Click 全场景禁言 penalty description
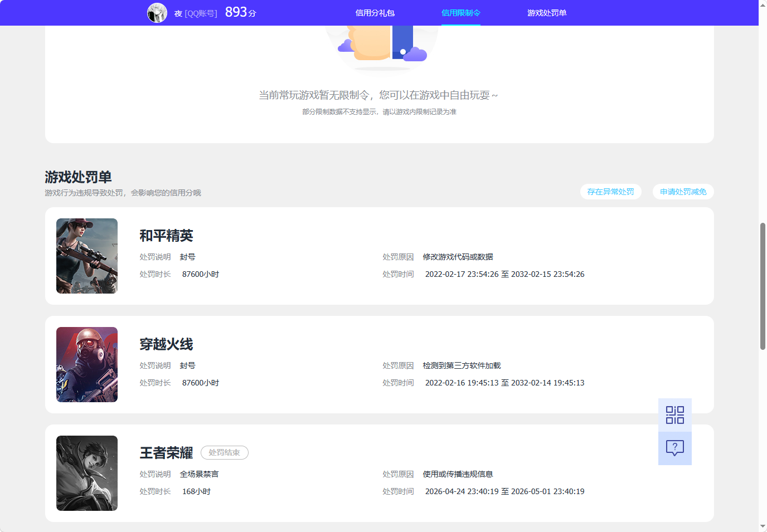The width and height of the screenshot is (767, 532). 199,474
